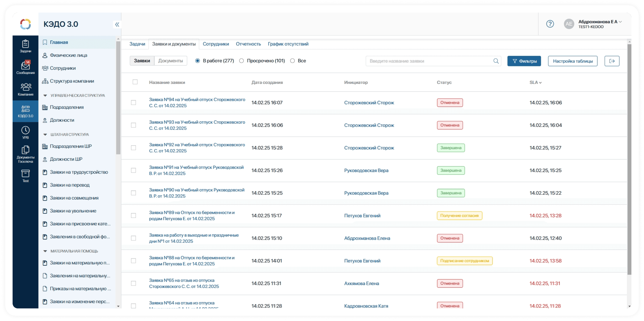Switch to the Сотрудники tab
The width and height of the screenshot is (644, 321).
coord(216,44)
